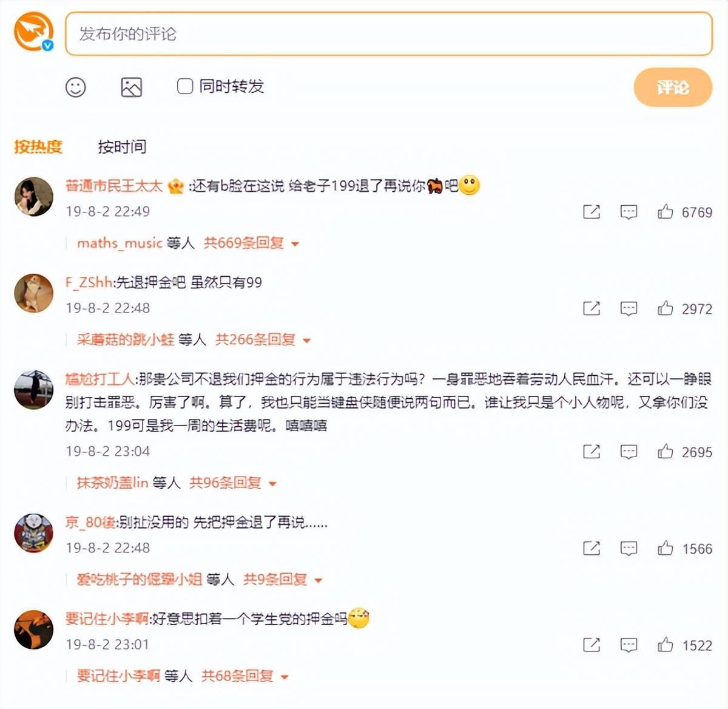Click share icon on the 1522-likes comment
This screenshot has width=728, height=709.
click(x=591, y=645)
